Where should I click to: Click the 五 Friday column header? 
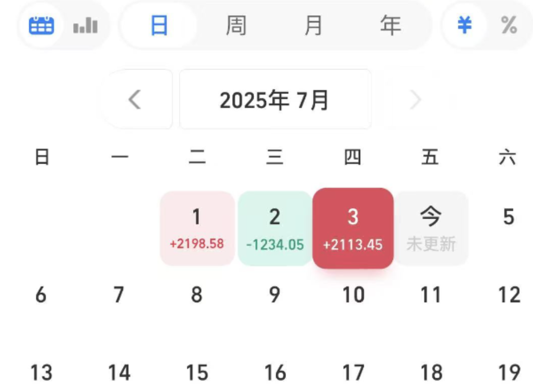point(430,157)
